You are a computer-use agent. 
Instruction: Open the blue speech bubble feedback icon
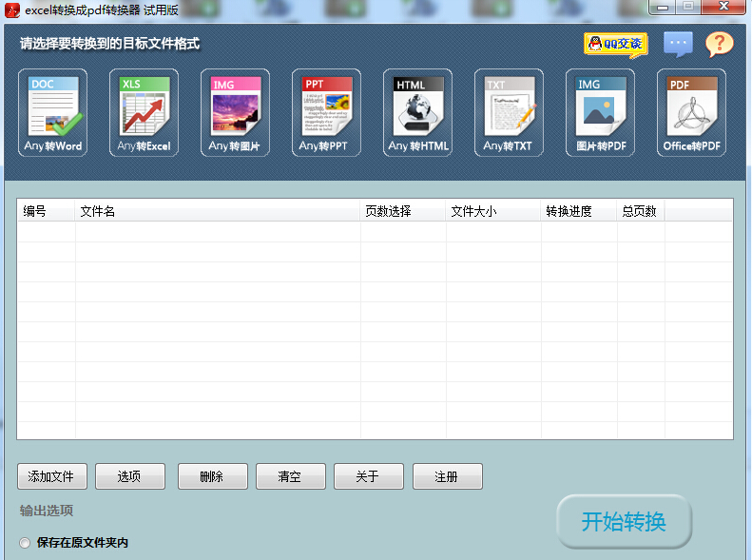(x=678, y=44)
